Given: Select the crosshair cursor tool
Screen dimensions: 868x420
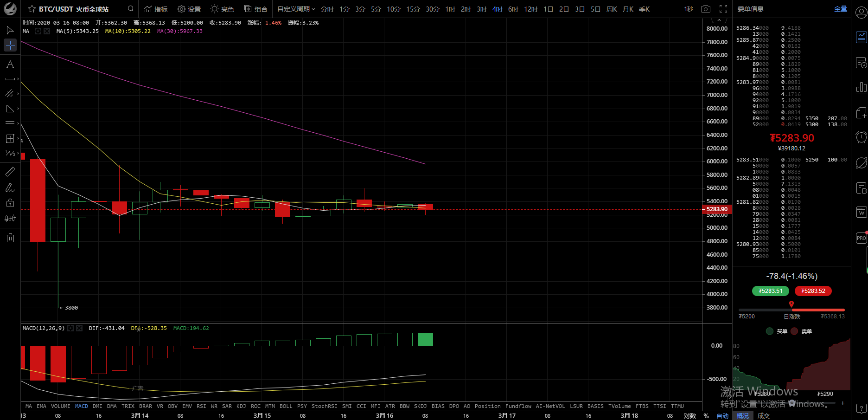Looking at the screenshot, I should pyautogui.click(x=10, y=45).
